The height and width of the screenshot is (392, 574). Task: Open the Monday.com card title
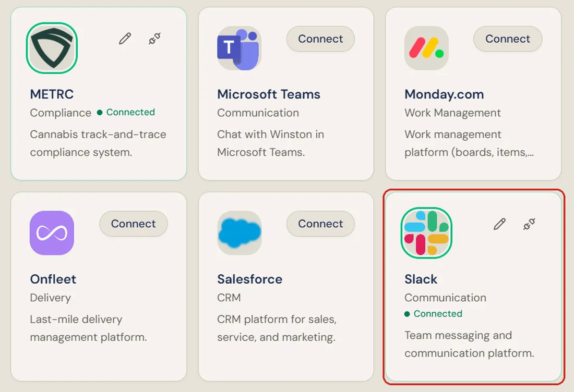(444, 94)
